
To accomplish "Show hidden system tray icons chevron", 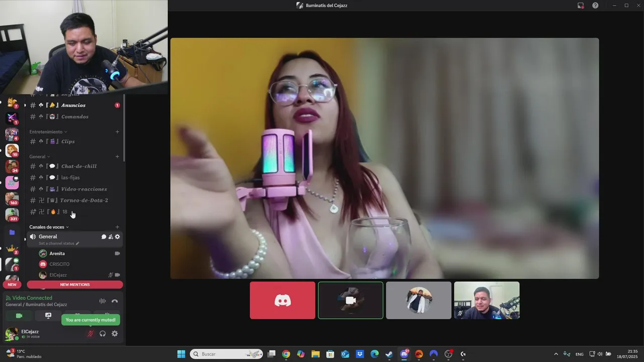I will [x=556, y=354].
